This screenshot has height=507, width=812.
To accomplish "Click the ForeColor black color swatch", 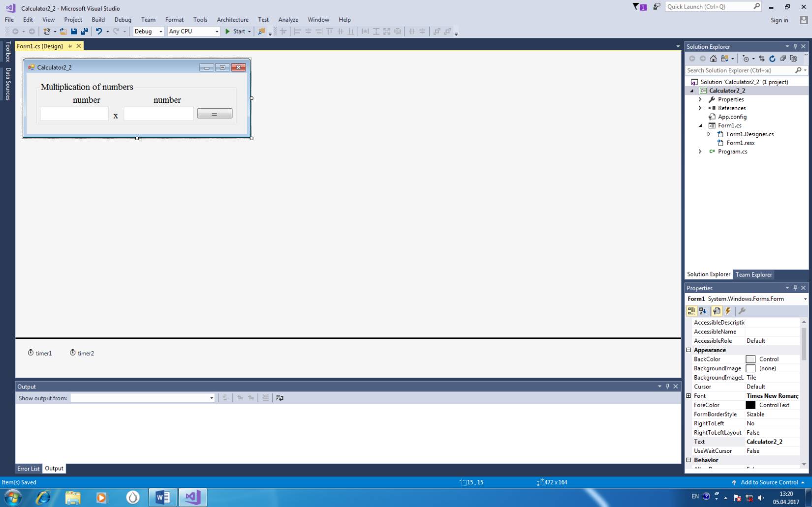I will pyautogui.click(x=750, y=405).
